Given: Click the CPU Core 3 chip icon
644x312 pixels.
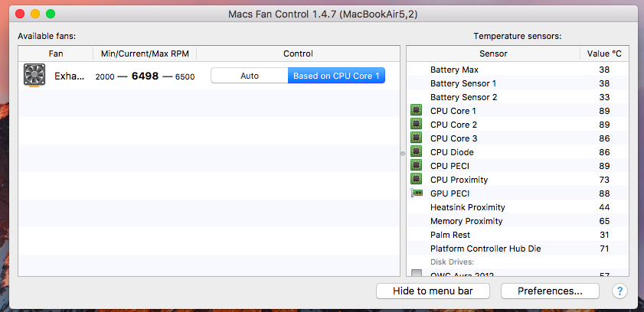Looking at the screenshot, I should pyautogui.click(x=416, y=138).
